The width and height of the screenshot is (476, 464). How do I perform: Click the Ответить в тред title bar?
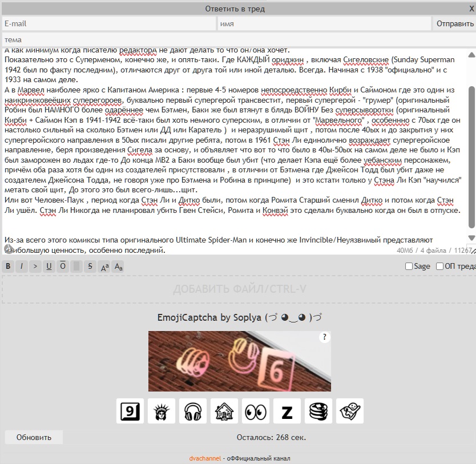click(x=235, y=9)
